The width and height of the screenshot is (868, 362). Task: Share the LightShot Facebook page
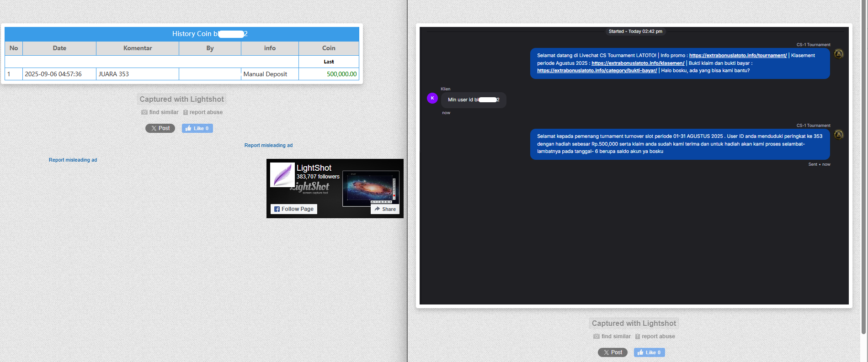385,209
